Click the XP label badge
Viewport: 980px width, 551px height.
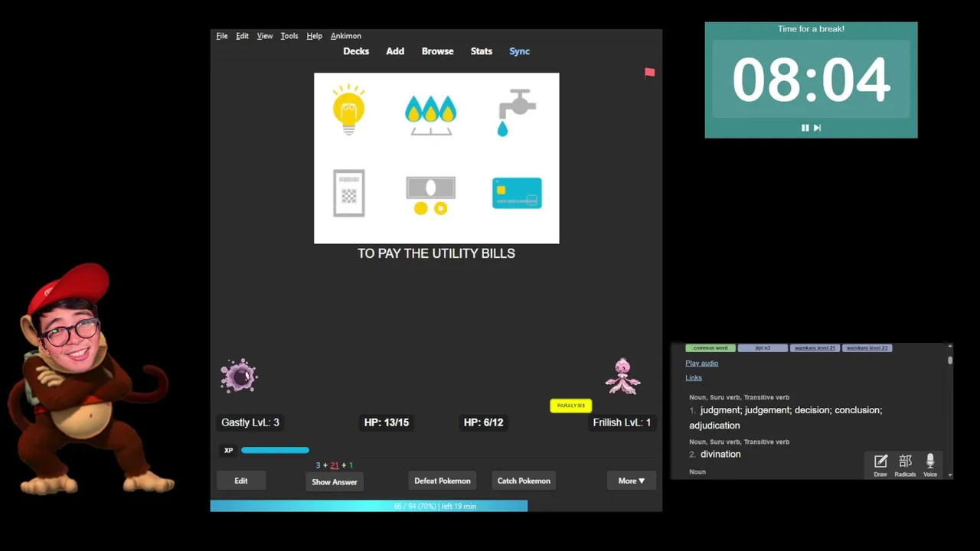click(228, 450)
